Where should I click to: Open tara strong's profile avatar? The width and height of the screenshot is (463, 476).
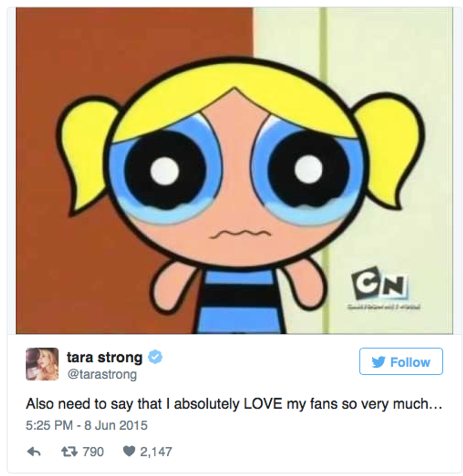(x=42, y=364)
